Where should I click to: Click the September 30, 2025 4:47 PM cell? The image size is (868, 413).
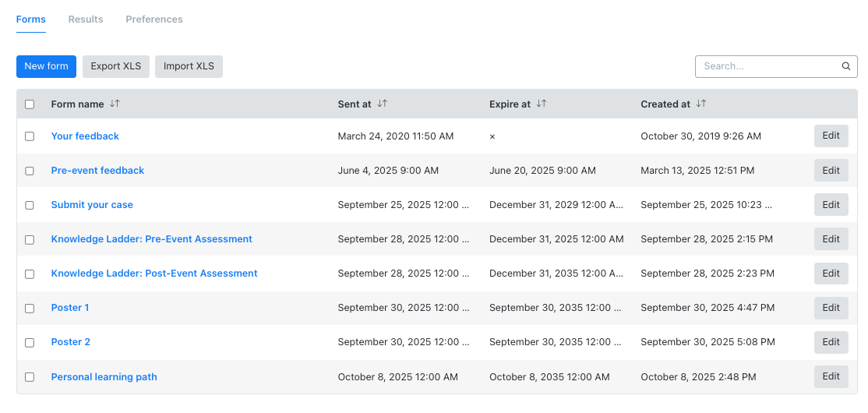(x=707, y=308)
